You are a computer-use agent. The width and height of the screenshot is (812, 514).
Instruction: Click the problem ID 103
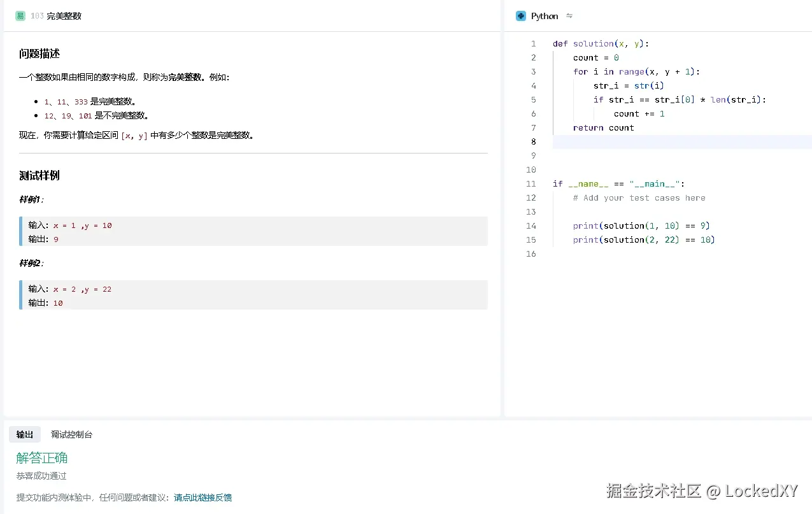(x=37, y=16)
